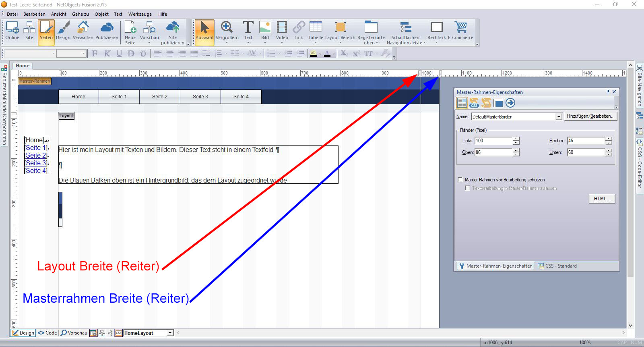Open the font name dropdown
Screen dimensions: 644x347
point(53,53)
